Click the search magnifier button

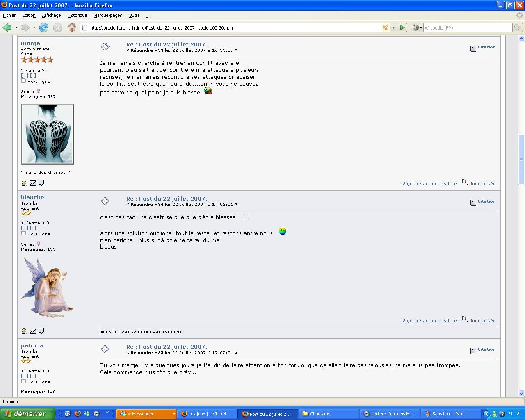(518, 27)
